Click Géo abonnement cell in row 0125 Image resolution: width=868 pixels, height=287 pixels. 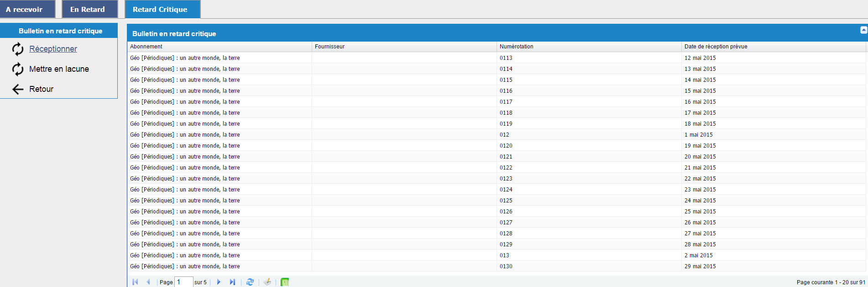pos(220,201)
